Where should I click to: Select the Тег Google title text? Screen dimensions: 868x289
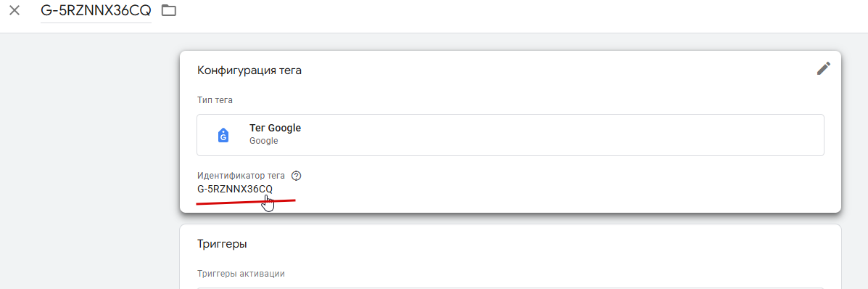tap(275, 128)
